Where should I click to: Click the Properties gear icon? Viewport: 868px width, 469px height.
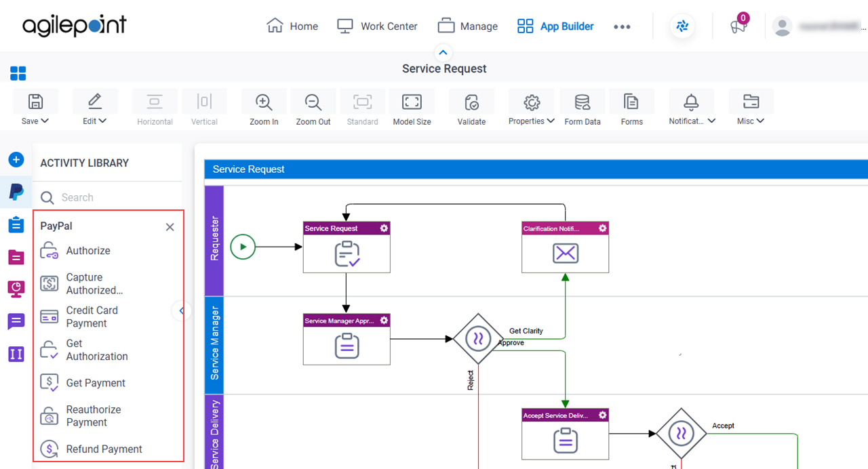[x=532, y=102]
